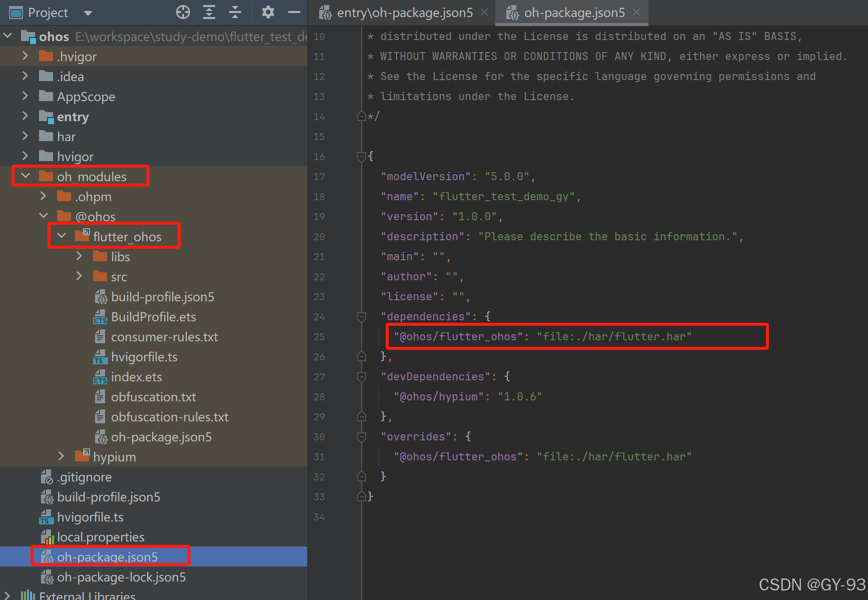Select .hvigor folder icon in tree
This screenshot has height=600, width=868.
(x=46, y=56)
